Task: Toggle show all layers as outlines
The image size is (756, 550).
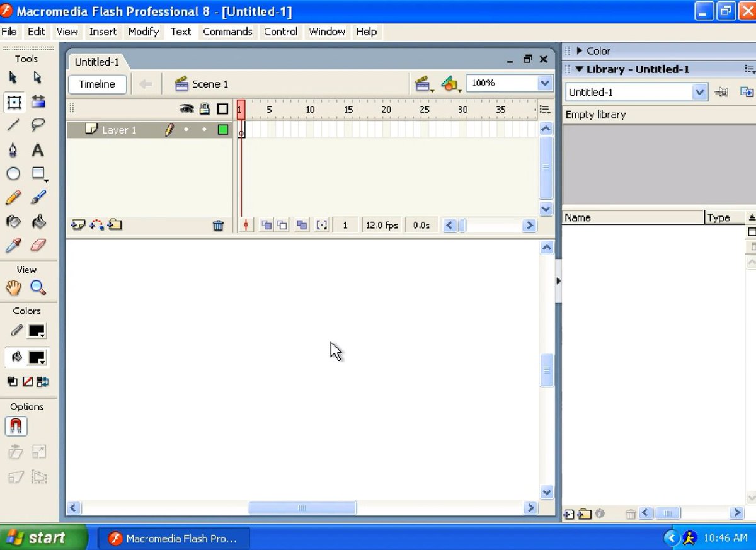Action: [222, 109]
